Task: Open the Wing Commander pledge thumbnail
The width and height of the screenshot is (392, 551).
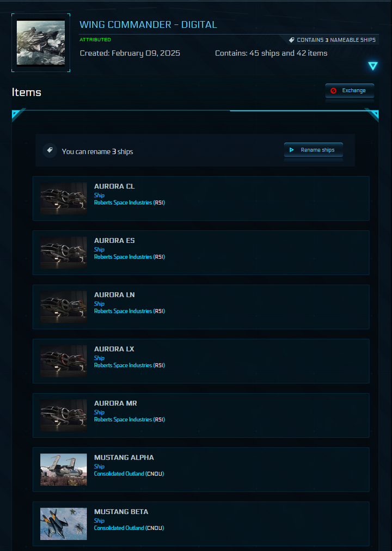Action: click(41, 43)
